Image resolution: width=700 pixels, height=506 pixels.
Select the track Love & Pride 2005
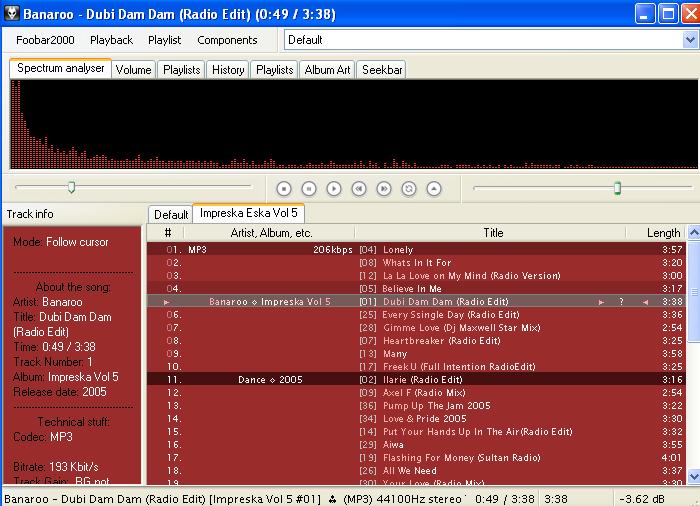416,418
